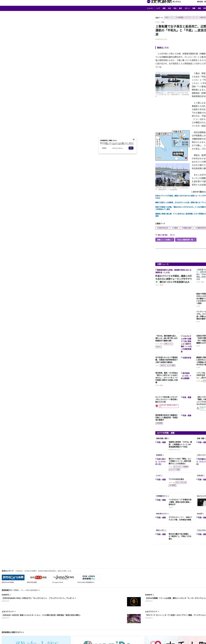Select 速報 in the navigation bar

164,8
